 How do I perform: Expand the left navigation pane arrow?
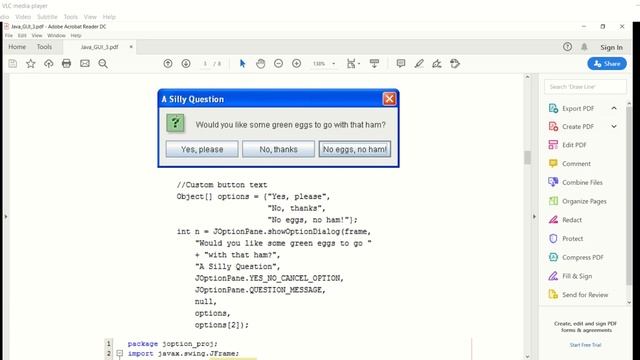pos(6,216)
